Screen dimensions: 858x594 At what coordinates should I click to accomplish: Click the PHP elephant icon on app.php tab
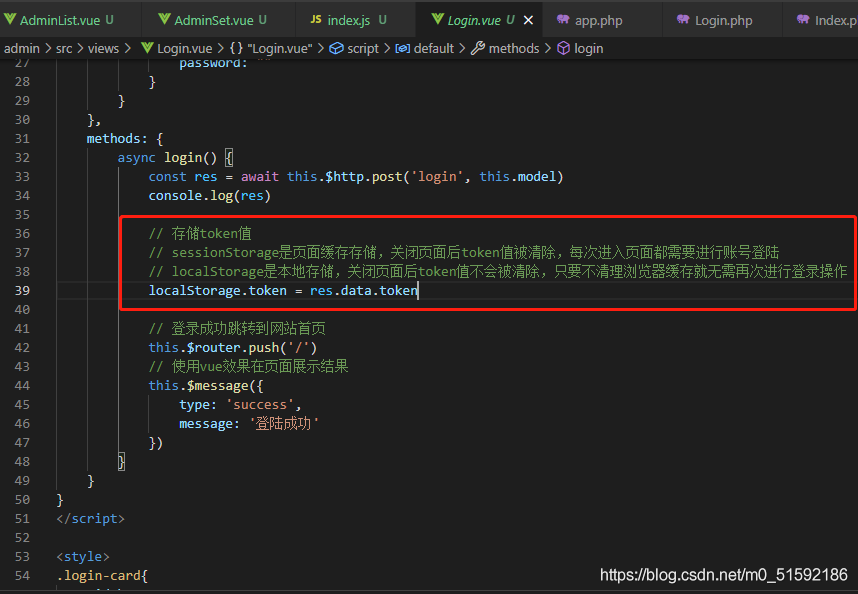(563, 19)
